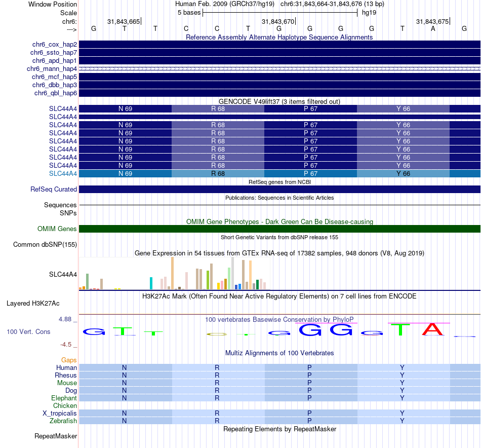Open the Elephant species label

click(64, 398)
